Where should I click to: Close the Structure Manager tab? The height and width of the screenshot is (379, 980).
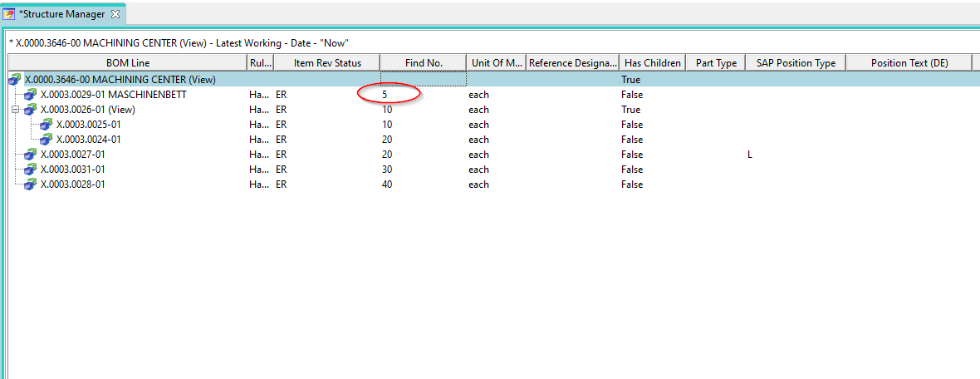pos(115,14)
